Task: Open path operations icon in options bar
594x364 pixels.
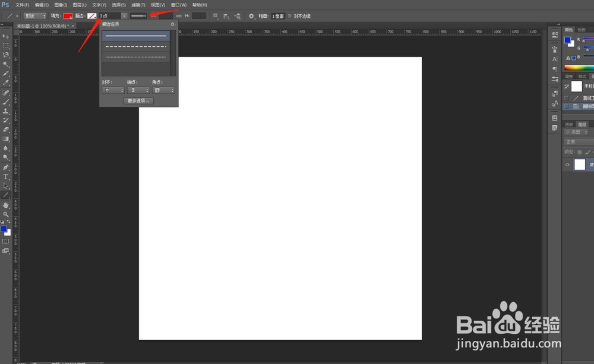Action: (x=216, y=16)
